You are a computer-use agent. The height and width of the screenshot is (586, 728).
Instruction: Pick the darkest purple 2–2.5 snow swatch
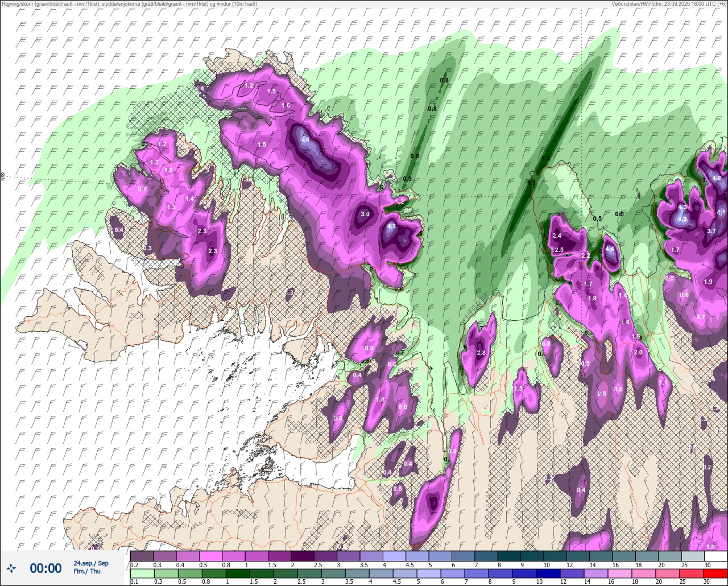click(x=302, y=556)
